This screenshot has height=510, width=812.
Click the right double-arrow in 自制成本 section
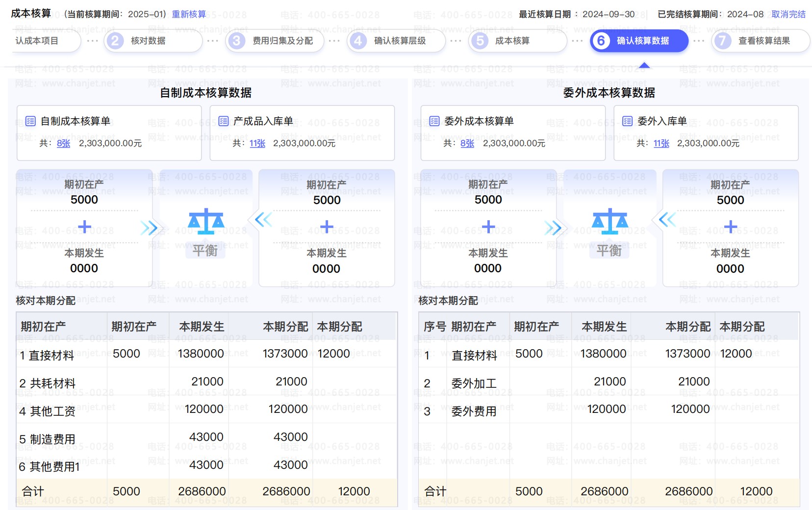(149, 228)
